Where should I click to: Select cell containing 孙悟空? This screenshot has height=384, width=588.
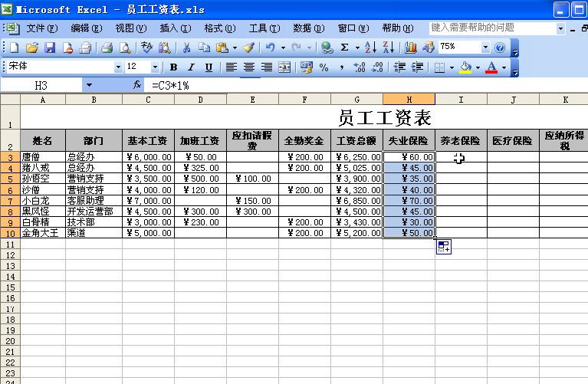43,179
